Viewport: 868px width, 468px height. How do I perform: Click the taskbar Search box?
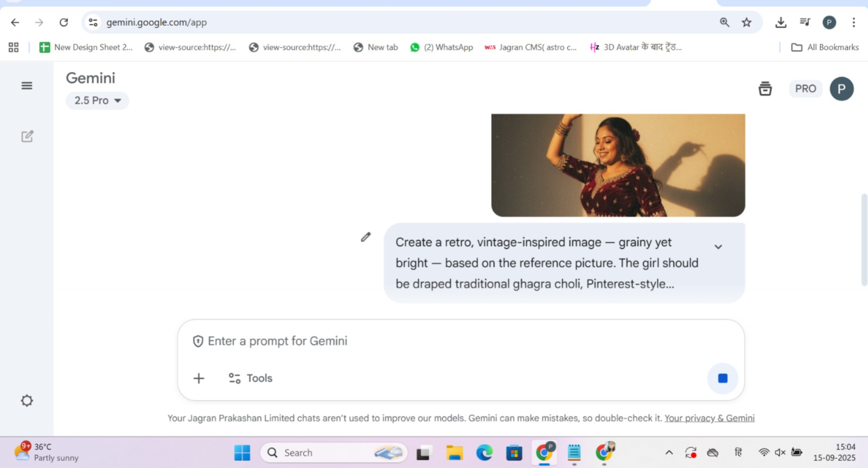pyautogui.click(x=334, y=453)
